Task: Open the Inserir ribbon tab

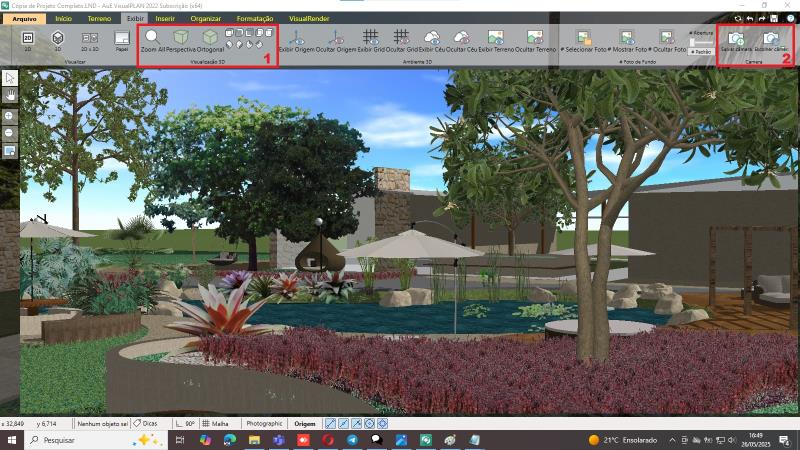Action: (x=165, y=18)
